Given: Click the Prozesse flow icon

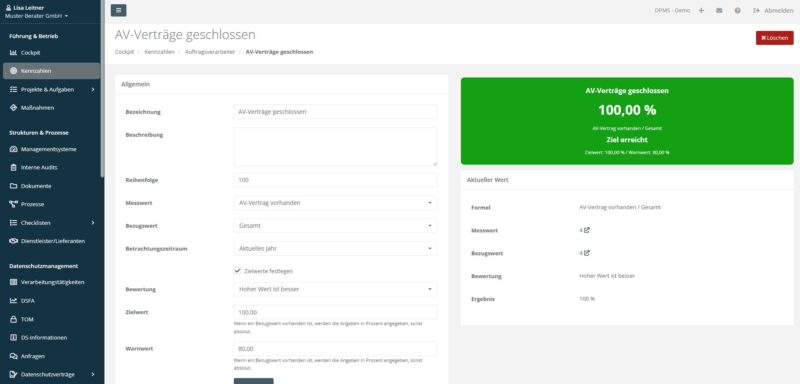Looking at the screenshot, I should coord(13,204).
